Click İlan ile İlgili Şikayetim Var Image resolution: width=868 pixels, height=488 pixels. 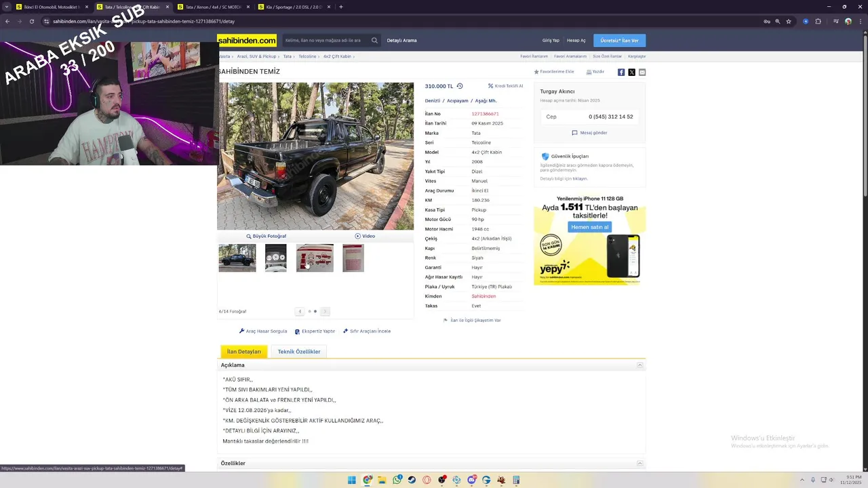pos(472,320)
